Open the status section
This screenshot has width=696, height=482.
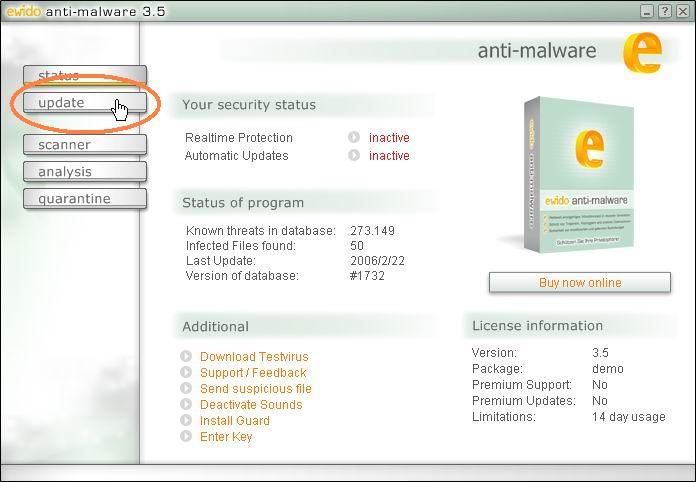pos(85,75)
